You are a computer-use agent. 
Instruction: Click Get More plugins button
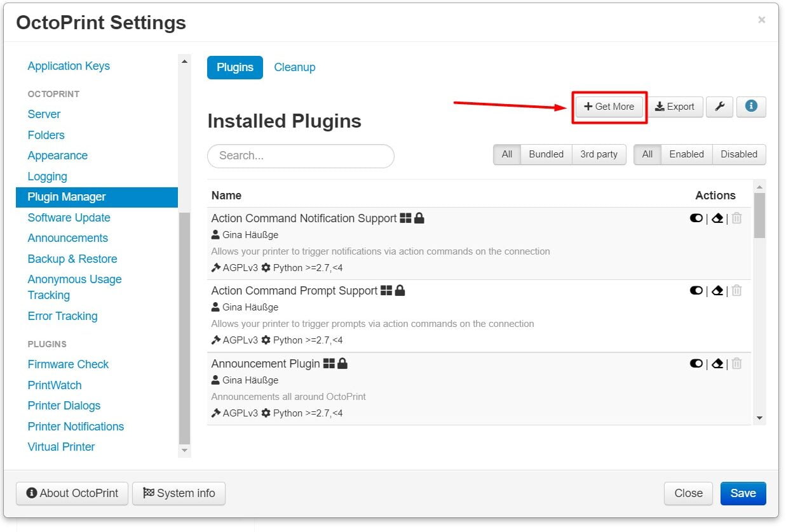pos(609,107)
